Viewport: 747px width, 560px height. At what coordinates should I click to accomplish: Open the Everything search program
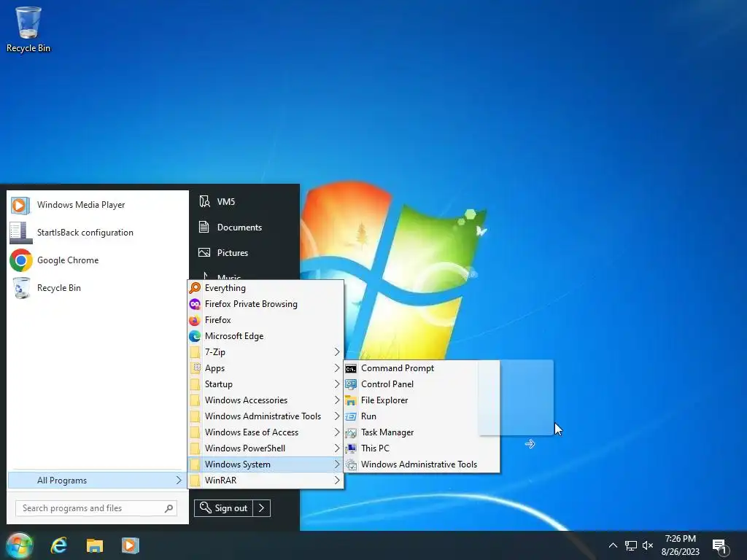[266, 287]
